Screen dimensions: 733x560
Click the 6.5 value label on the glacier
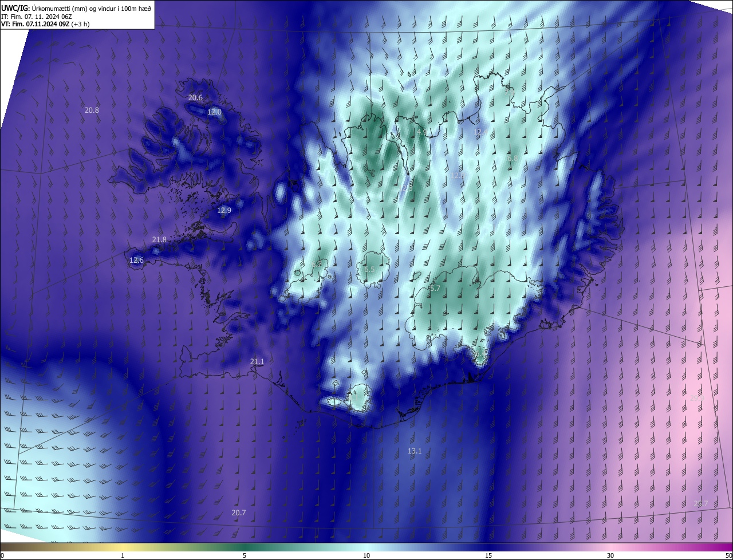tap(369, 269)
